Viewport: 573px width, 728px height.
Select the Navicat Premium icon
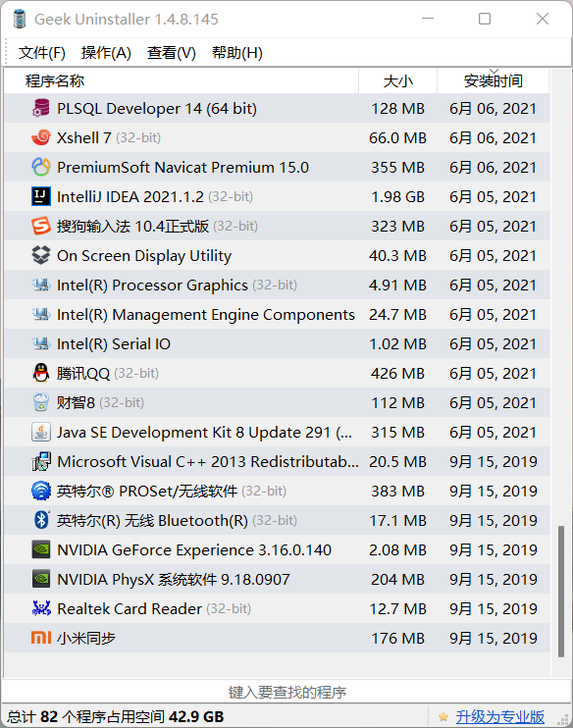point(41,167)
